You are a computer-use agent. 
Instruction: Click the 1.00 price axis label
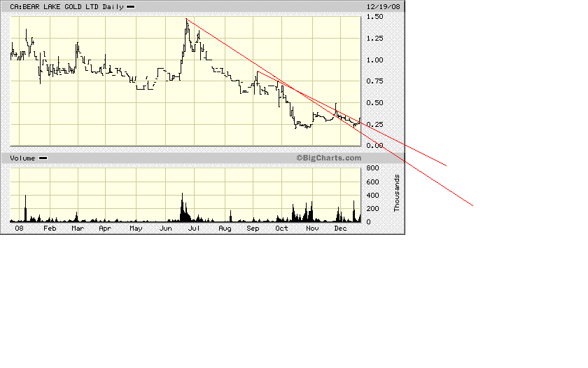(374, 60)
